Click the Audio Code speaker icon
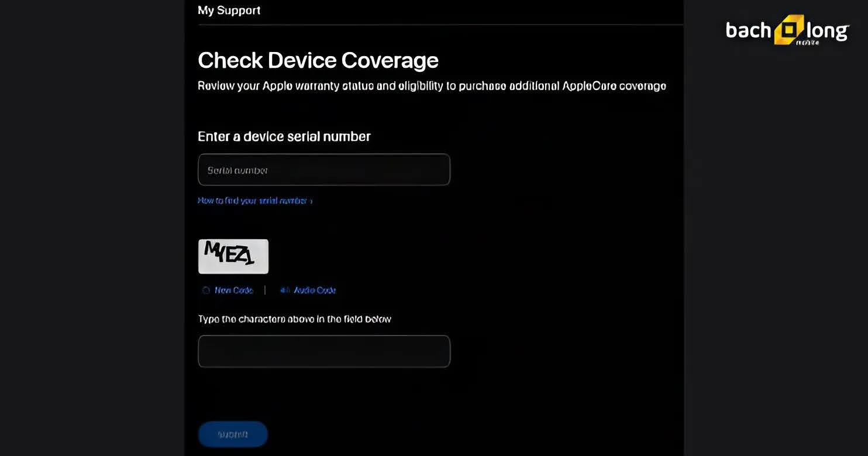This screenshot has width=868, height=456. (x=285, y=290)
